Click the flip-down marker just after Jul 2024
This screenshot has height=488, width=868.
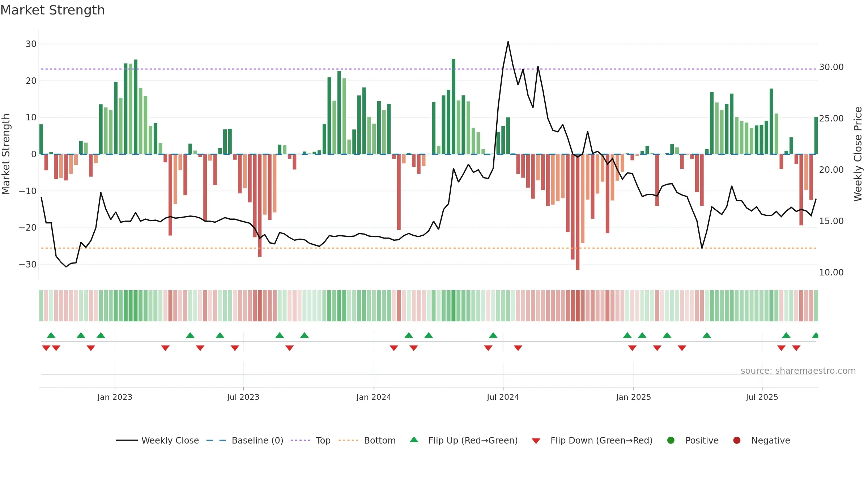(x=518, y=348)
